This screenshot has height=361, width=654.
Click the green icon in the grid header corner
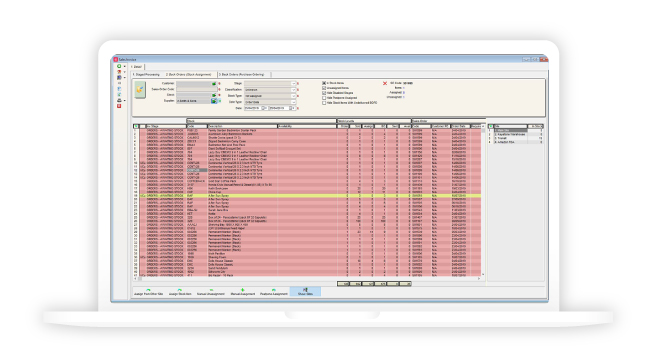point(136,126)
